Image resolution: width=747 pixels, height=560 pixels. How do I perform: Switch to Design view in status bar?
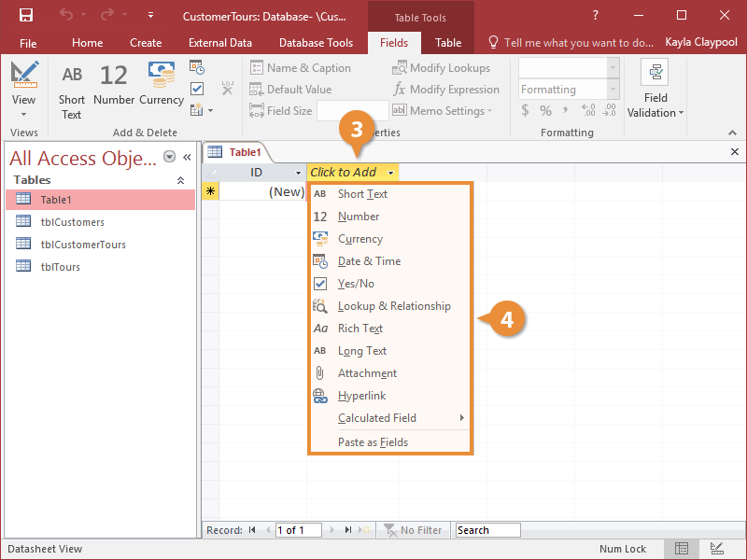(716, 549)
